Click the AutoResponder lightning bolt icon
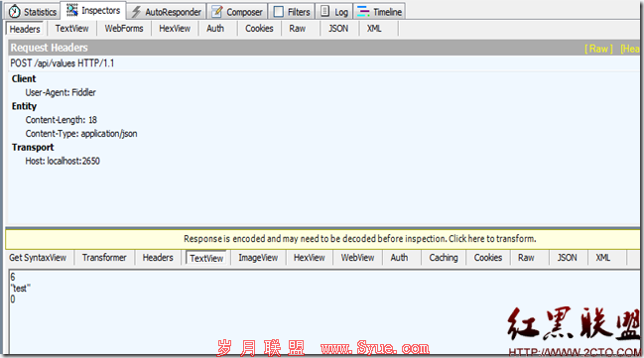Screen dimensions: 644x358 click(x=136, y=12)
